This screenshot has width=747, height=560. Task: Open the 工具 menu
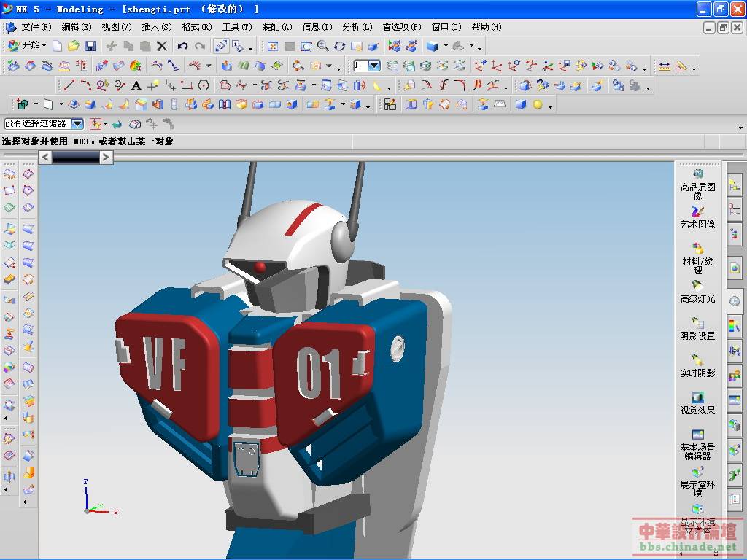pos(237,27)
